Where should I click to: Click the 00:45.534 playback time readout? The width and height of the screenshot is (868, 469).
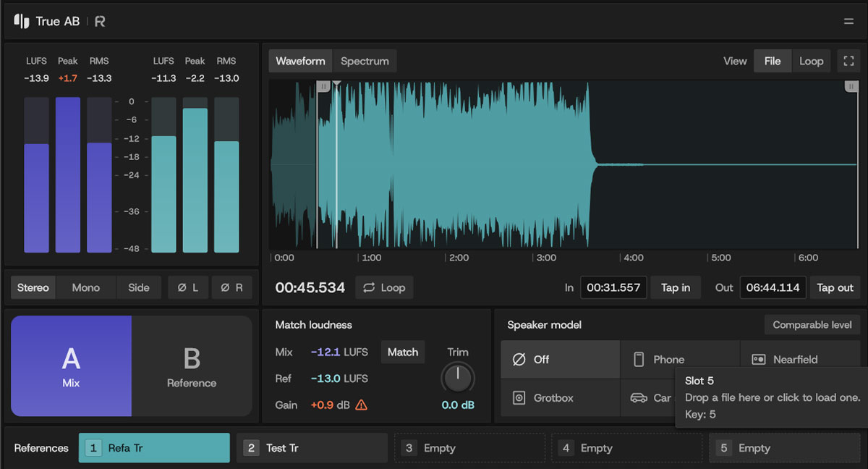(310, 287)
